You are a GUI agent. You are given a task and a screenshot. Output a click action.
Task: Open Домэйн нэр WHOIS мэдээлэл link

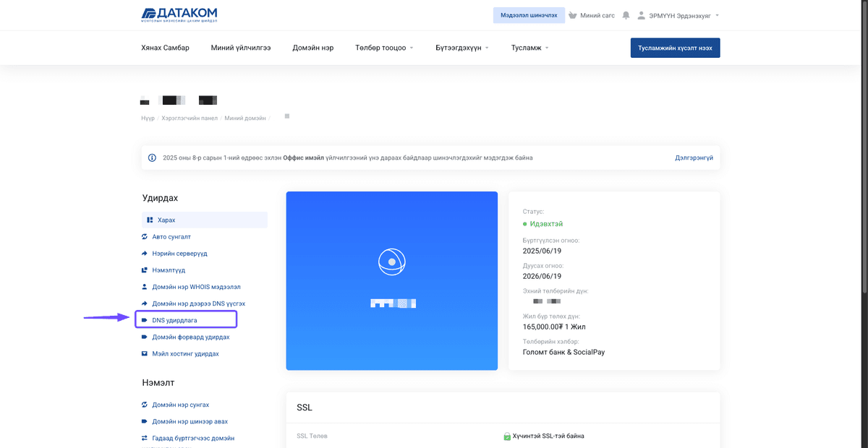pos(196,287)
